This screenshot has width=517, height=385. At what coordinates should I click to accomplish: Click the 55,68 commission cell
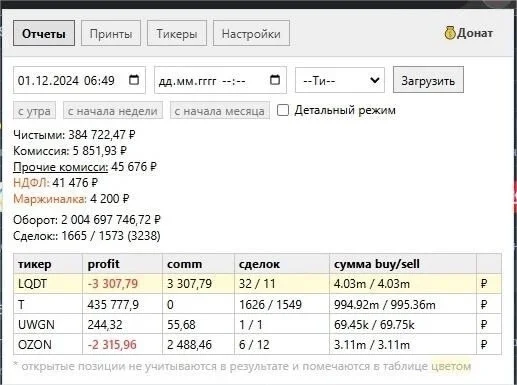(198, 324)
